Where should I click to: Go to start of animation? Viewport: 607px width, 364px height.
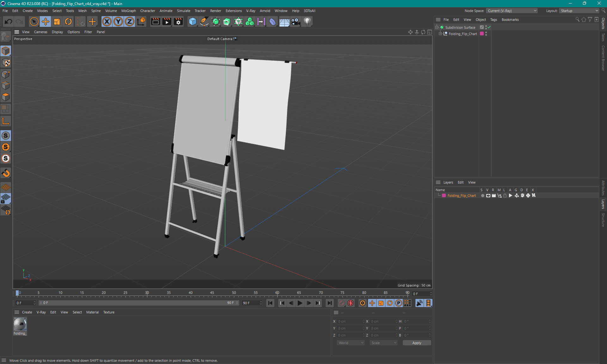(270, 303)
